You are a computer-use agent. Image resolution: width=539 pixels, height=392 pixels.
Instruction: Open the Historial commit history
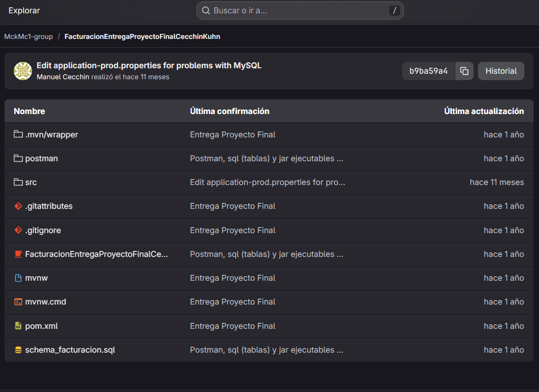[x=501, y=71]
